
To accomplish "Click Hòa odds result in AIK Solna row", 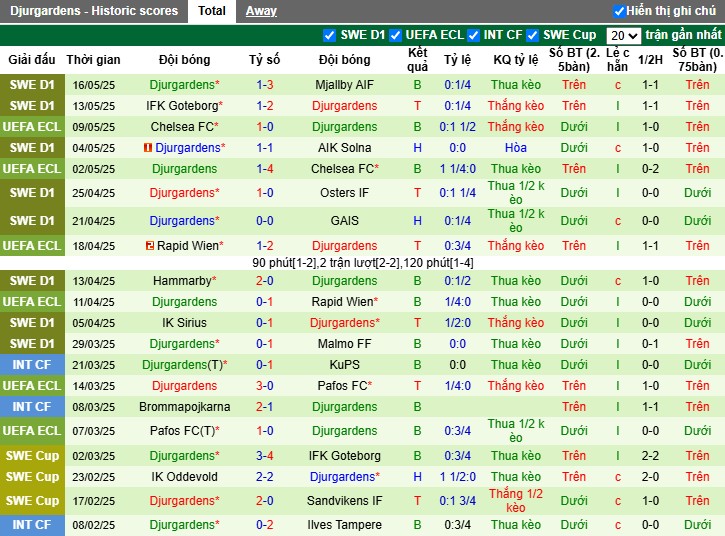I will [516, 148].
